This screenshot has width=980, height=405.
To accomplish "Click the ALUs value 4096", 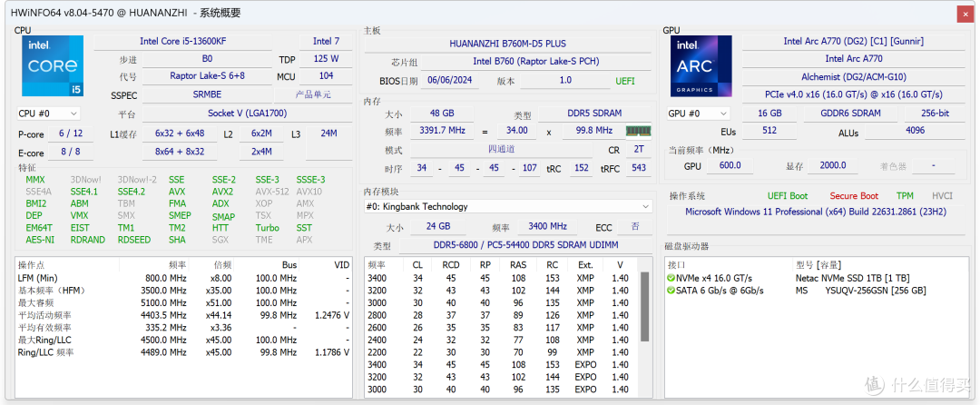I will coord(915,131).
